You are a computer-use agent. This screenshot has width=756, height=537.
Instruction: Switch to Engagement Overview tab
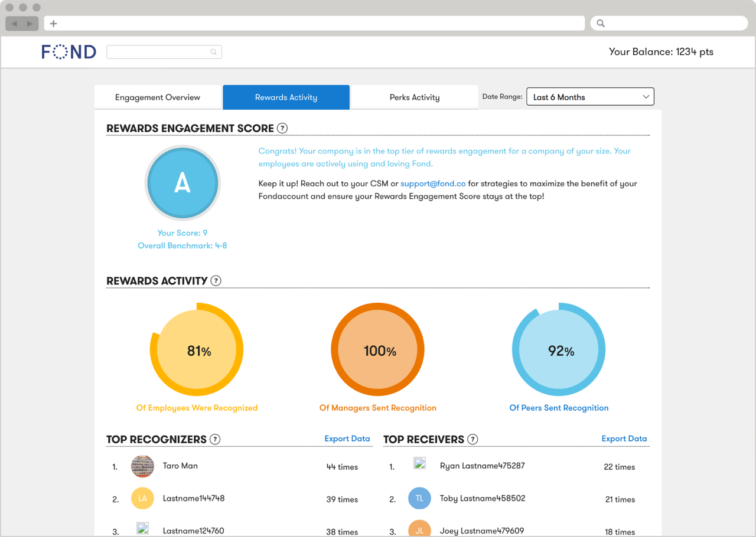[158, 97]
